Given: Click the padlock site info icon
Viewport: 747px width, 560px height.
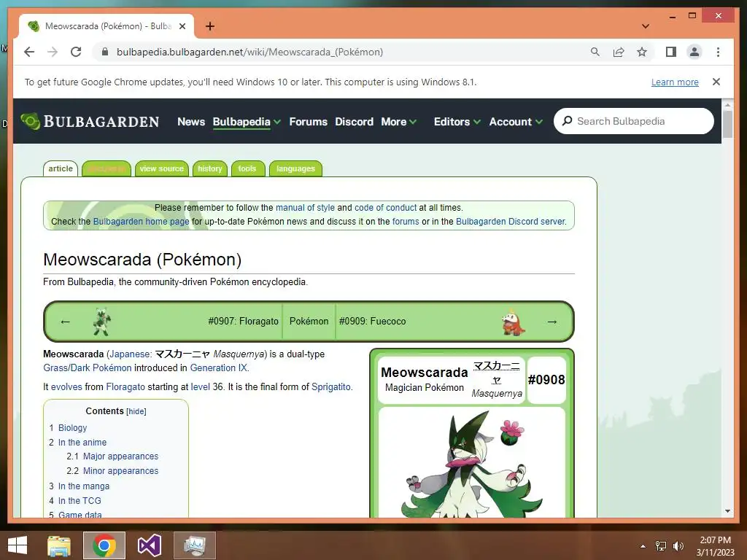Looking at the screenshot, I should pyautogui.click(x=105, y=52).
